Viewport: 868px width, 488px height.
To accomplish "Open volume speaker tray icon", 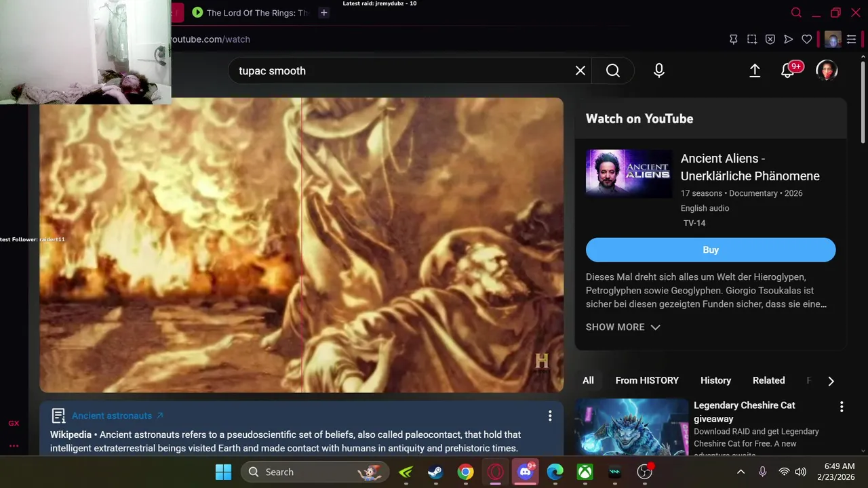I will (800, 472).
